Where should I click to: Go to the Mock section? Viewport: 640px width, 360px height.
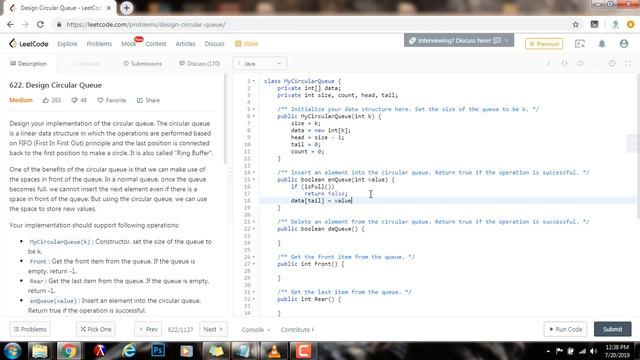click(x=129, y=44)
